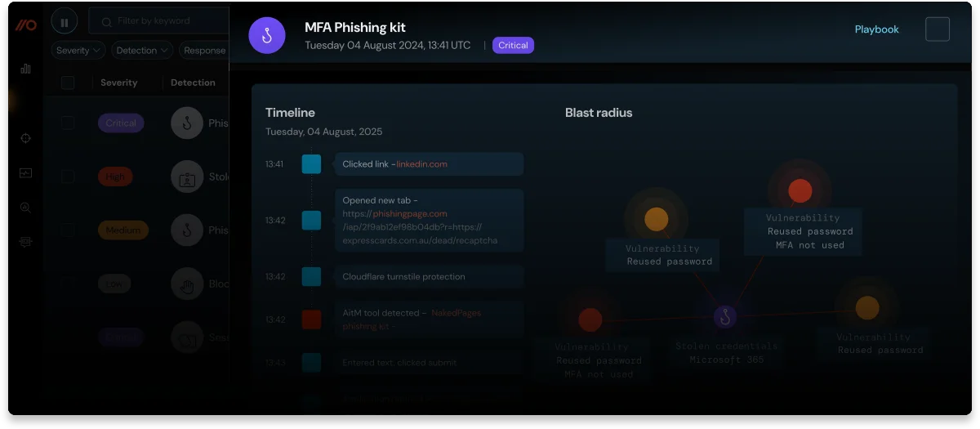Click the pause button beside the search bar

pos(65,22)
